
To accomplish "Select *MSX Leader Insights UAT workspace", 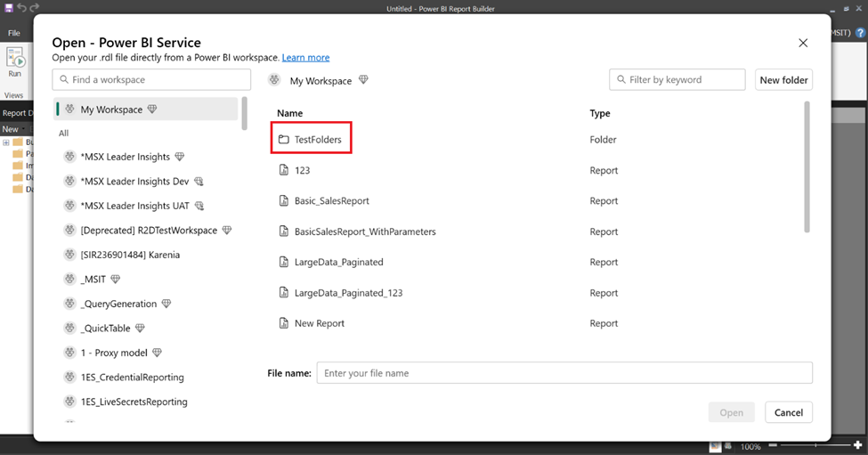I will point(134,206).
